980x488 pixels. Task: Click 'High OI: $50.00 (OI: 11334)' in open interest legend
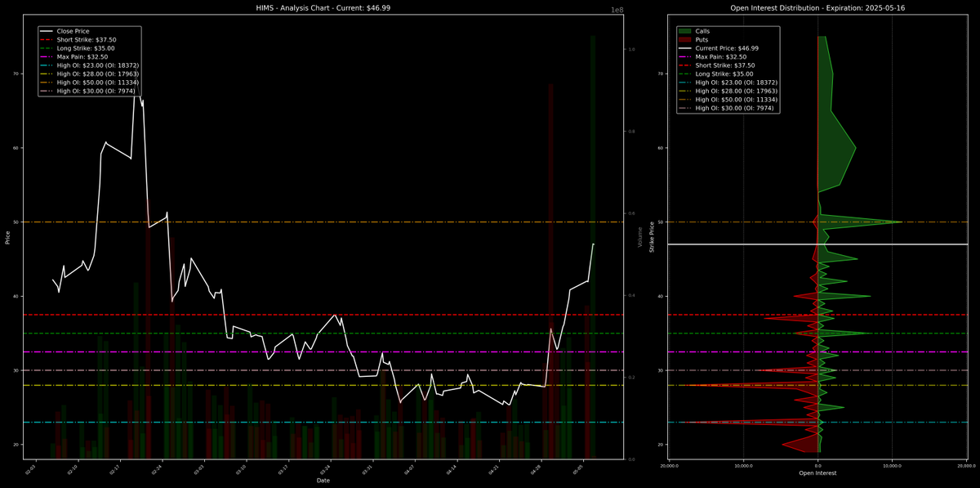click(736, 100)
